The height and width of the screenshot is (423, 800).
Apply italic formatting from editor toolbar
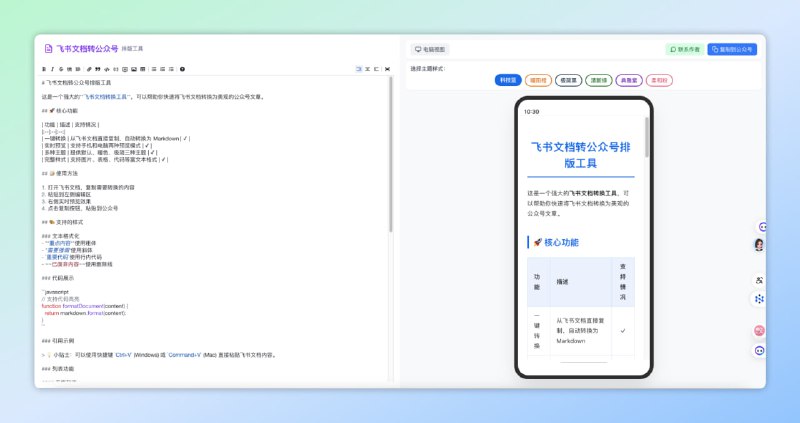tap(53, 69)
